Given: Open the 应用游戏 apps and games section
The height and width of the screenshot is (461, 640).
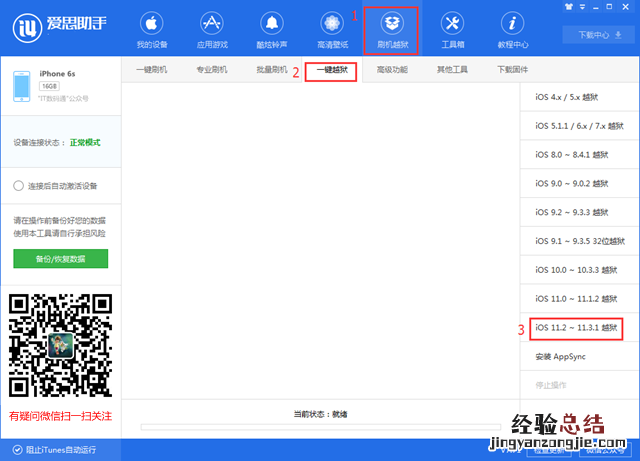Looking at the screenshot, I should (x=212, y=30).
